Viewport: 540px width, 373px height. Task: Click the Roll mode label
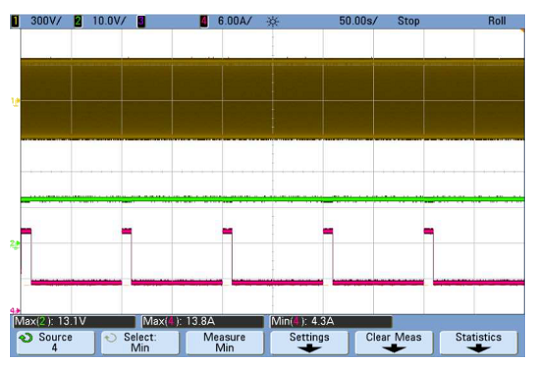click(497, 21)
